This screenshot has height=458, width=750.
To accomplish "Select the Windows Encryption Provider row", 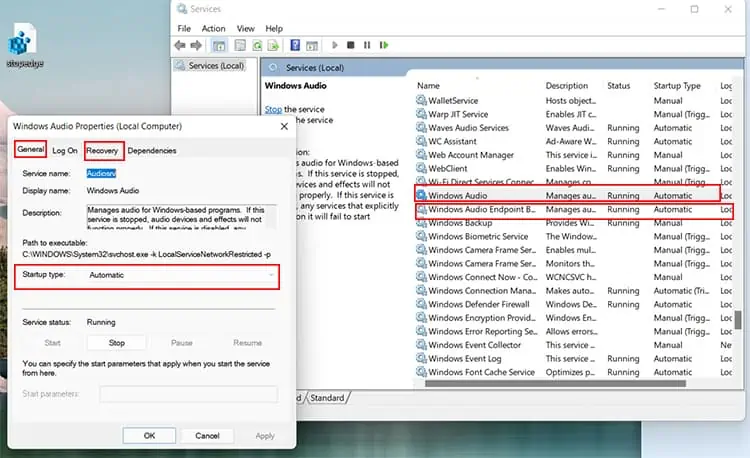I will 574,317.
